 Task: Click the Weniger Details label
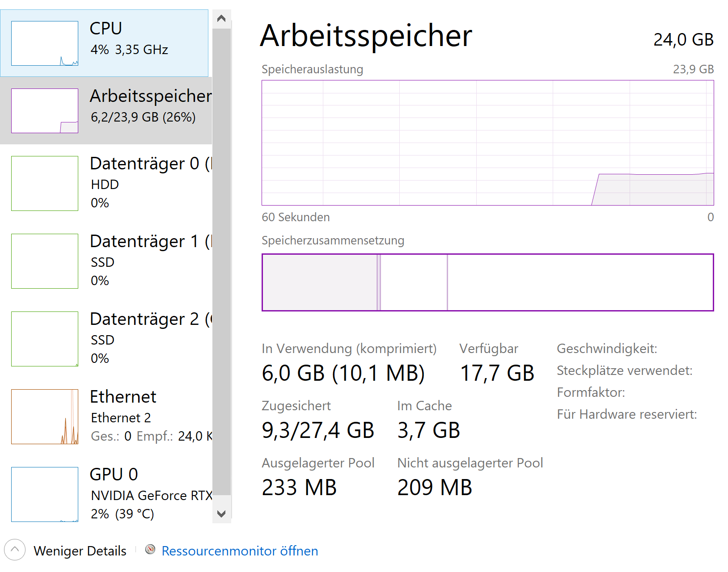coord(80,551)
